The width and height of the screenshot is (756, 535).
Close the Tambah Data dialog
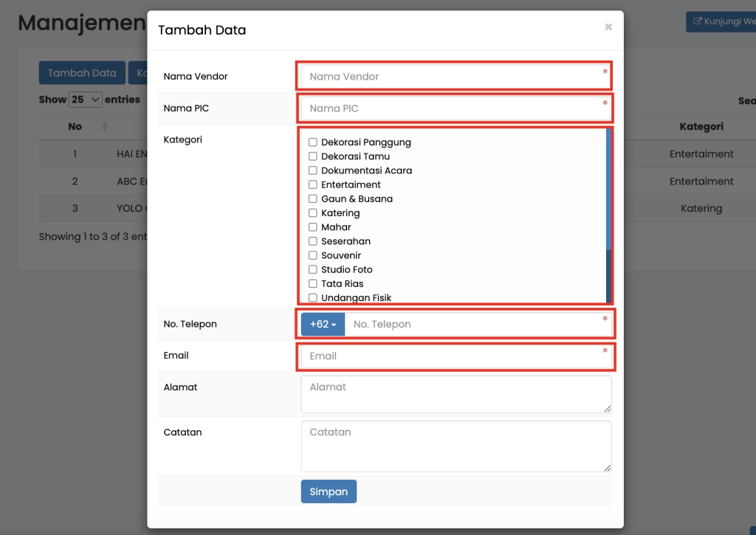[608, 27]
